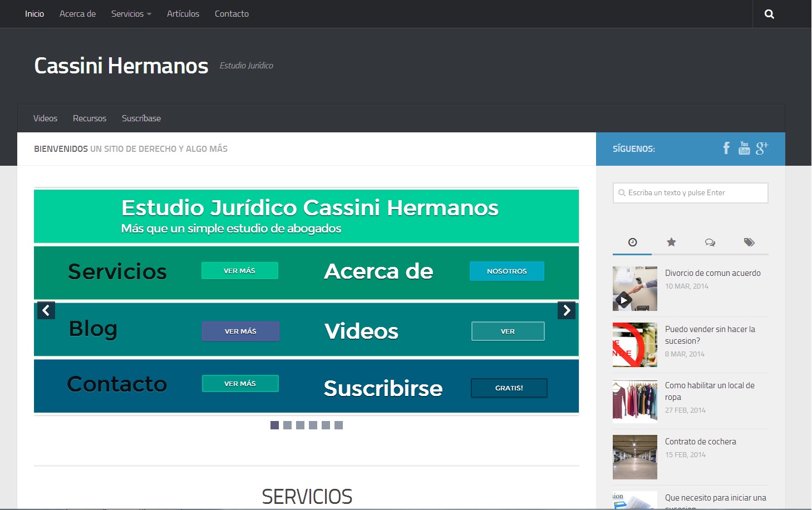Screen dimensions: 812x510
Task: Open Recursos in secondary menu
Action: point(90,118)
